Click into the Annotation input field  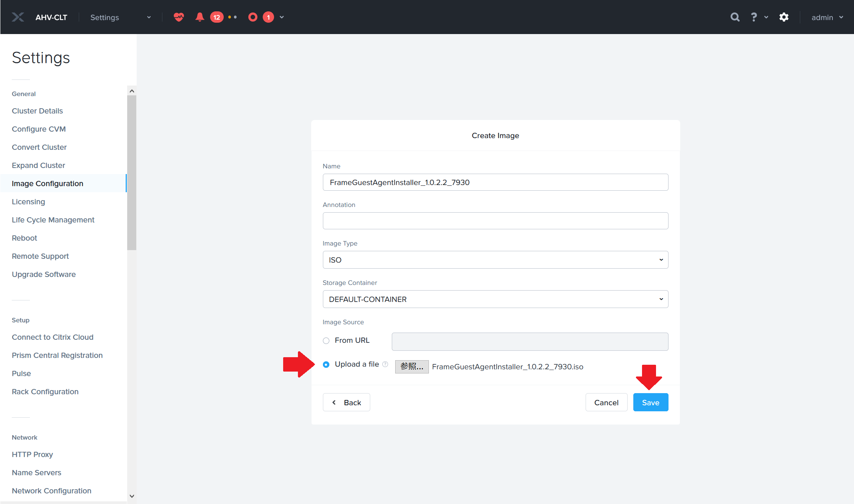pos(495,221)
